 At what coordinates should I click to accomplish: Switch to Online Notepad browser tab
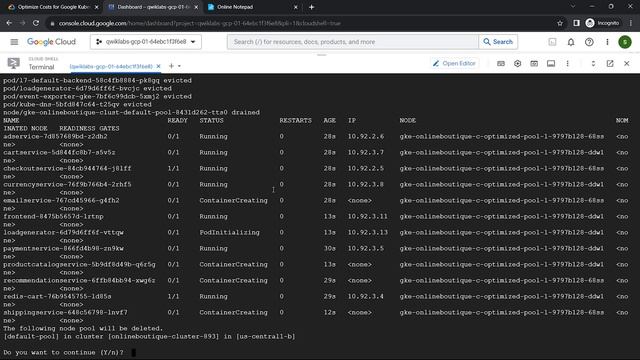253,7
